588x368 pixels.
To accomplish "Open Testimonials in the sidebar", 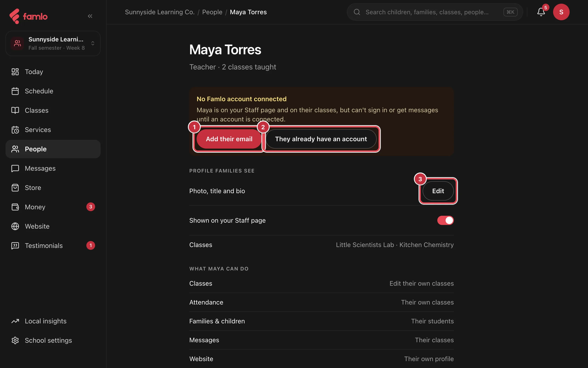I will pos(53,246).
